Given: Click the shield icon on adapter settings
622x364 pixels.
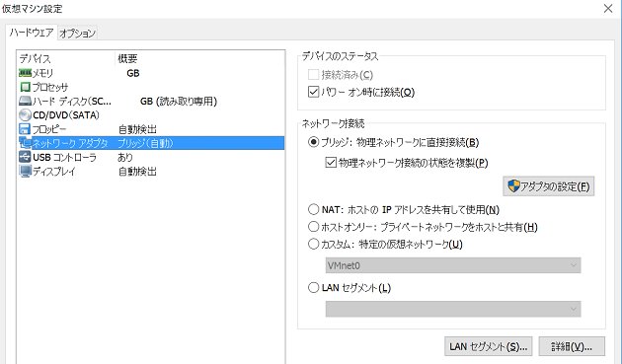Looking at the screenshot, I should pyautogui.click(x=513, y=186).
